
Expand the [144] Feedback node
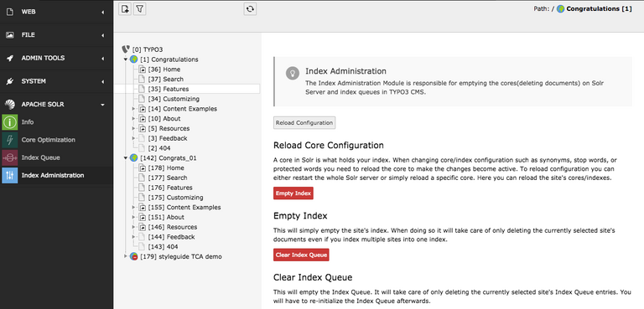click(x=133, y=237)
